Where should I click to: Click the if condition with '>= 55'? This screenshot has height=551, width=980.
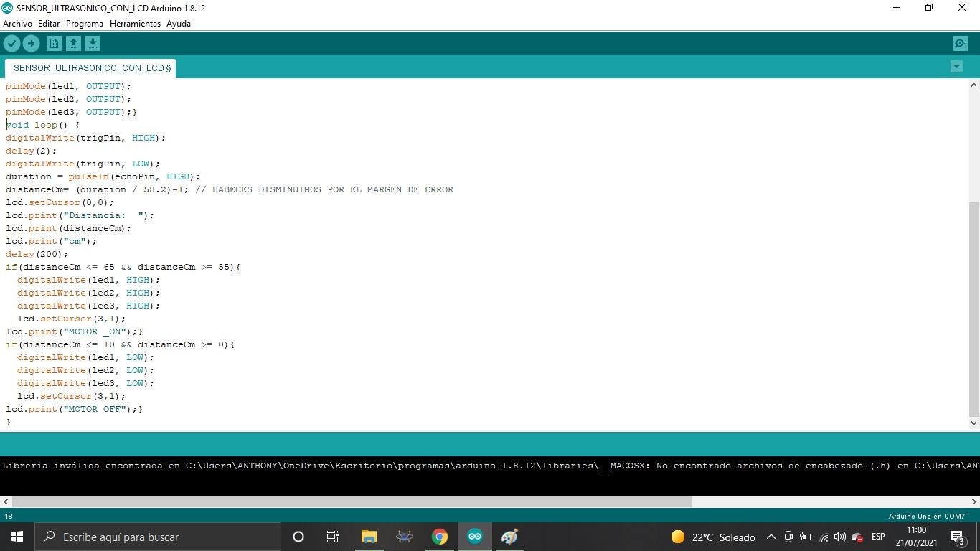[x=123, y=267]
